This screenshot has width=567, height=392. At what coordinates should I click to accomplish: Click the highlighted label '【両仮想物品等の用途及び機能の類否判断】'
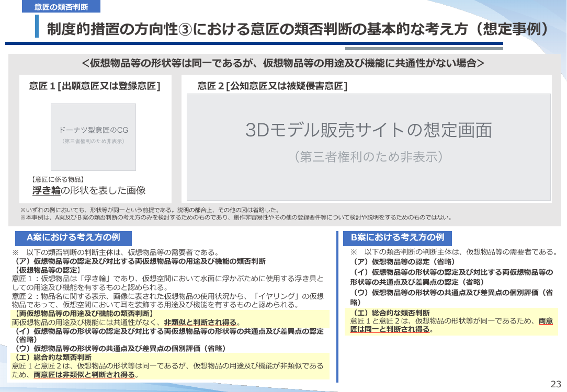pyautogui.click(x=83, y=314)
